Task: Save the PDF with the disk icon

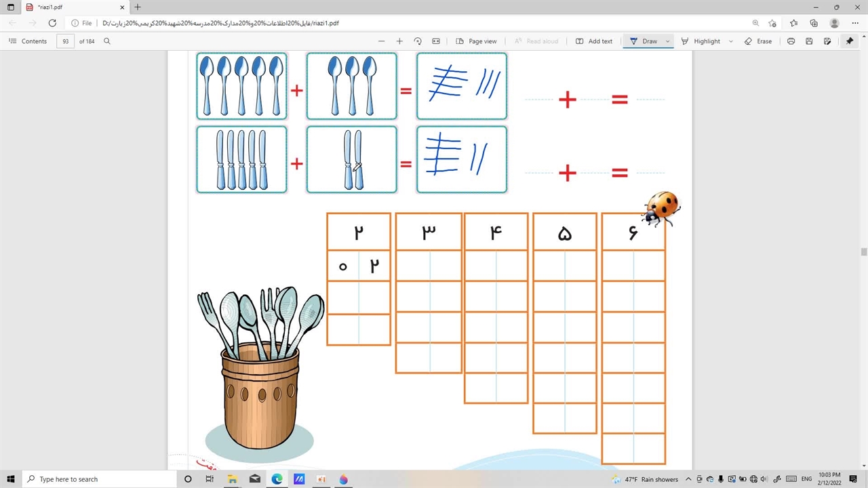Action: [x=809, y=41]
